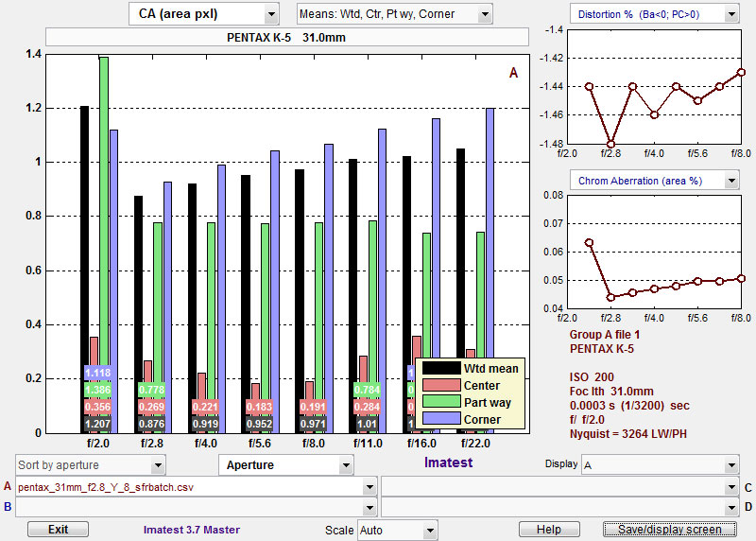Click the 0.919 value label at f/4.0

[205, 425]
